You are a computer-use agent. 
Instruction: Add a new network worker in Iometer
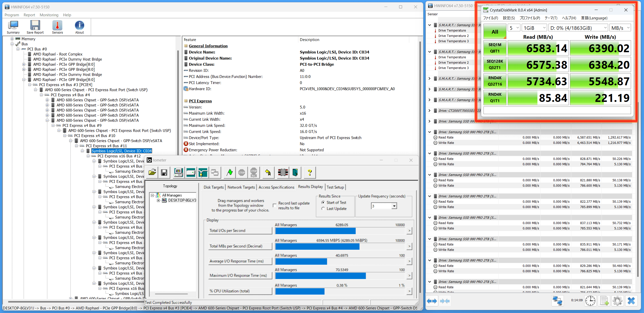pos(203,172)
